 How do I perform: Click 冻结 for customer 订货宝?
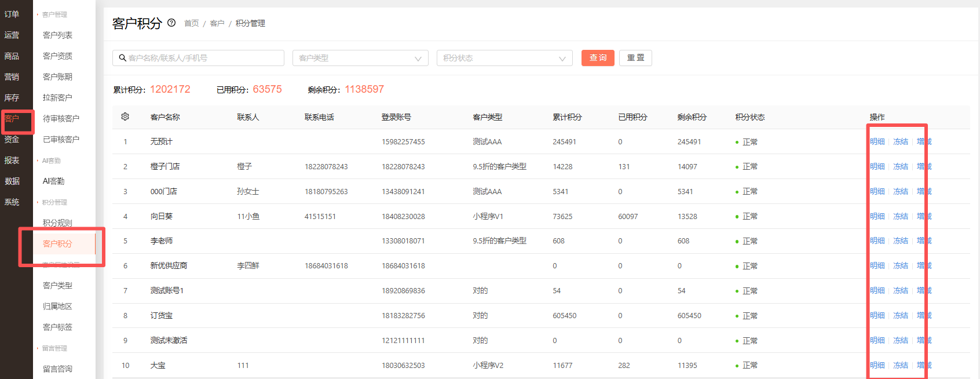point(901,315)
